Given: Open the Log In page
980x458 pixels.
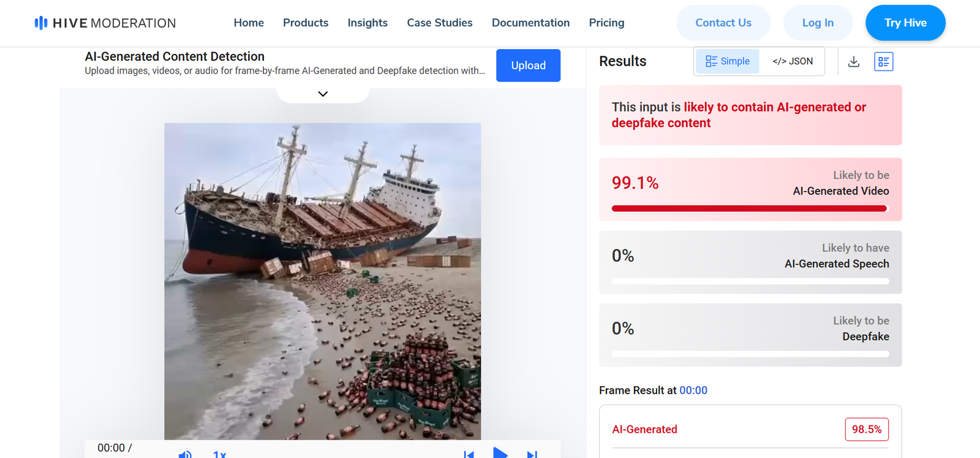Looking at the screenshot, I should [818, 23].
